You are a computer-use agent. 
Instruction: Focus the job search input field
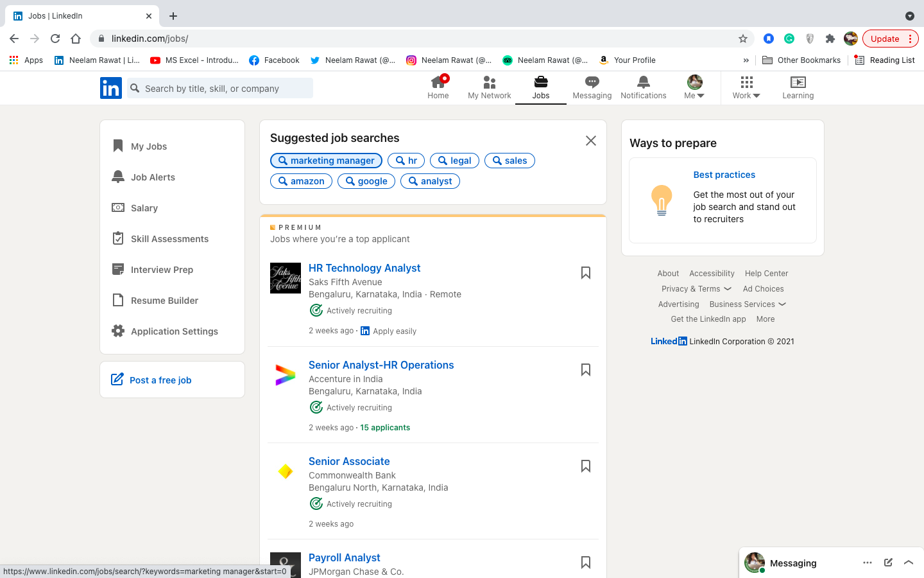pyautogui.click(x=220, y=88)
